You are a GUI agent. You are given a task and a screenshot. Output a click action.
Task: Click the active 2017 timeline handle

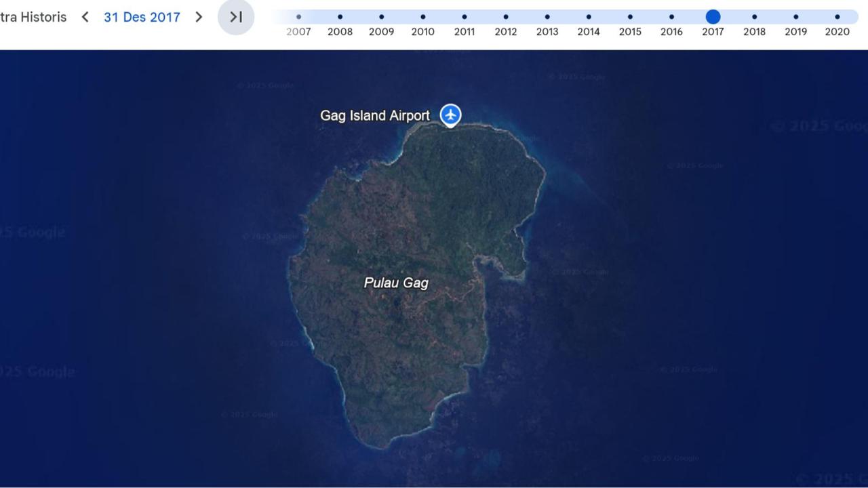point(713,17)
